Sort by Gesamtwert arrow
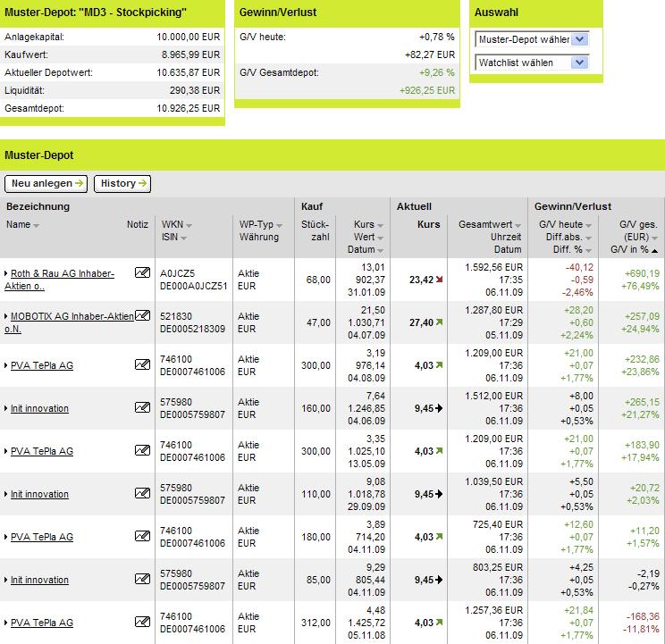This screenshot has height=644, width=665. point(518,226)
